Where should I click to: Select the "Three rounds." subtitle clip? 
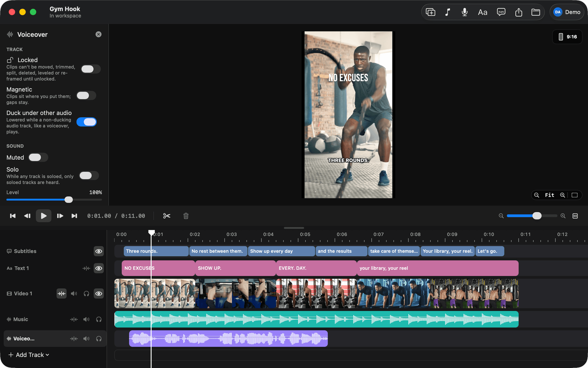pos(156,251)
